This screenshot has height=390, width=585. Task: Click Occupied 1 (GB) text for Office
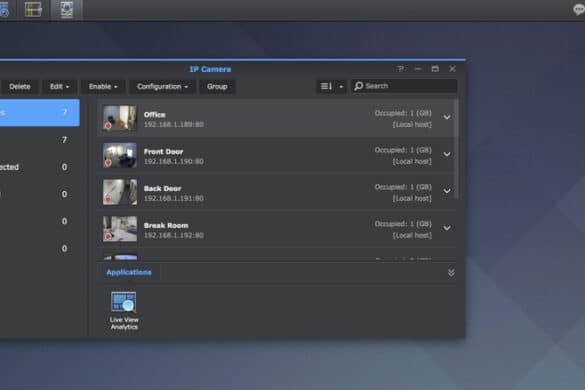[x=403, y=113]
